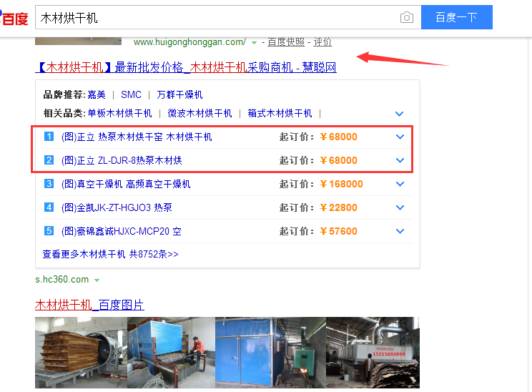Open 木材烘干机_百度图片 result title

tap(89, 305)
